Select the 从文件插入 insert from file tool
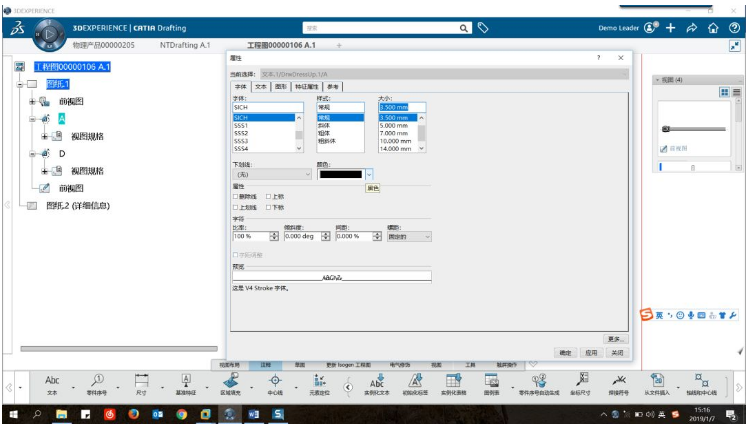The image size is (749, 429). (x=657, y=385)
